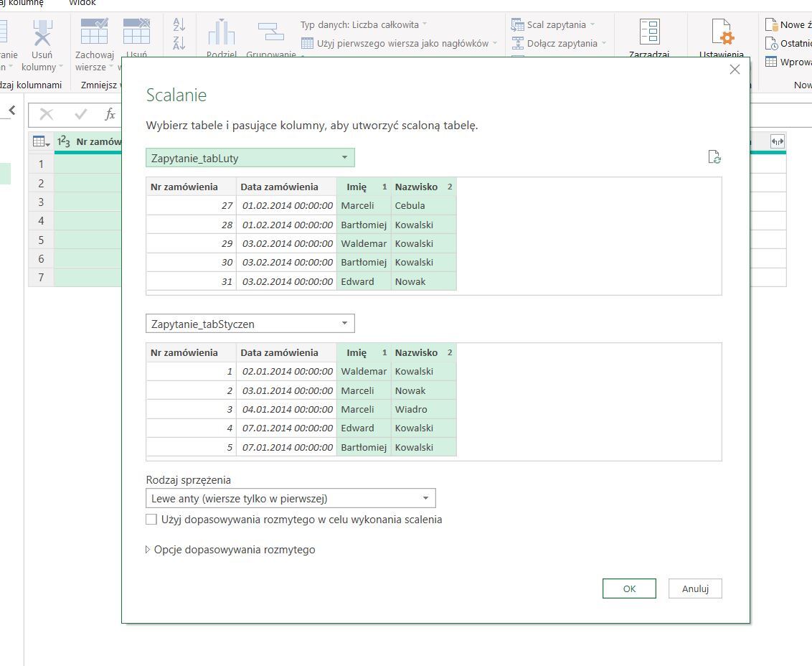Image resolution: width=812 pixels, height=666 pixels.
Task: Expand Opcje dopasowywania rozmytego section
Action: click(x=230, y=550)
